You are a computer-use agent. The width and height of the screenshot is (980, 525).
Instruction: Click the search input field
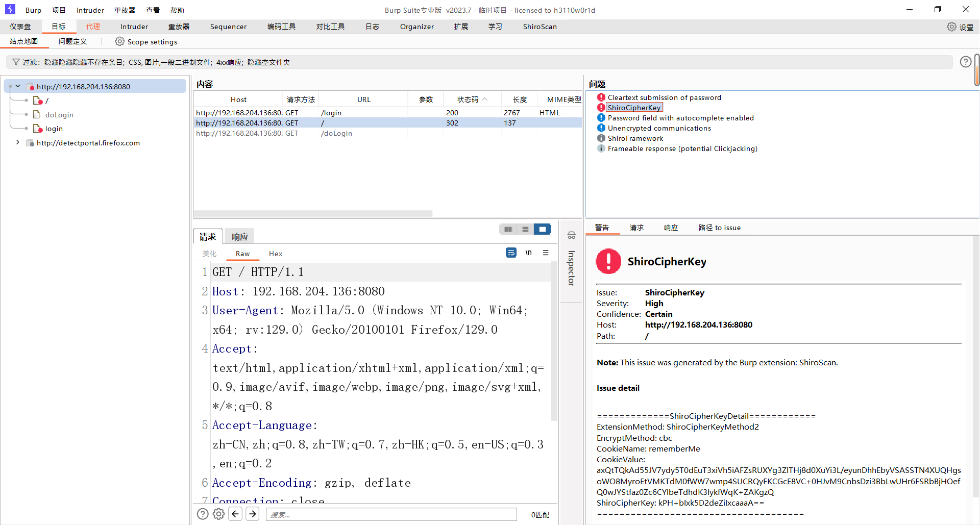[x=391, y=514]
